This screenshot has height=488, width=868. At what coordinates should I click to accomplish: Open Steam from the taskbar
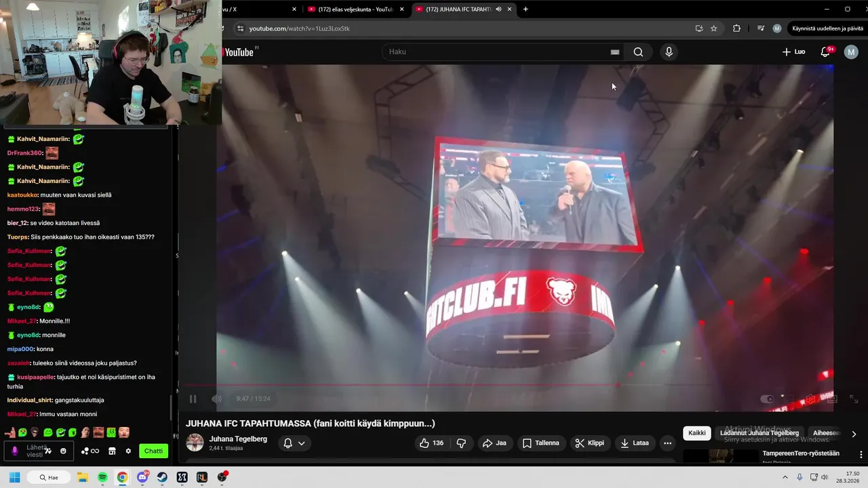[162, 478]
